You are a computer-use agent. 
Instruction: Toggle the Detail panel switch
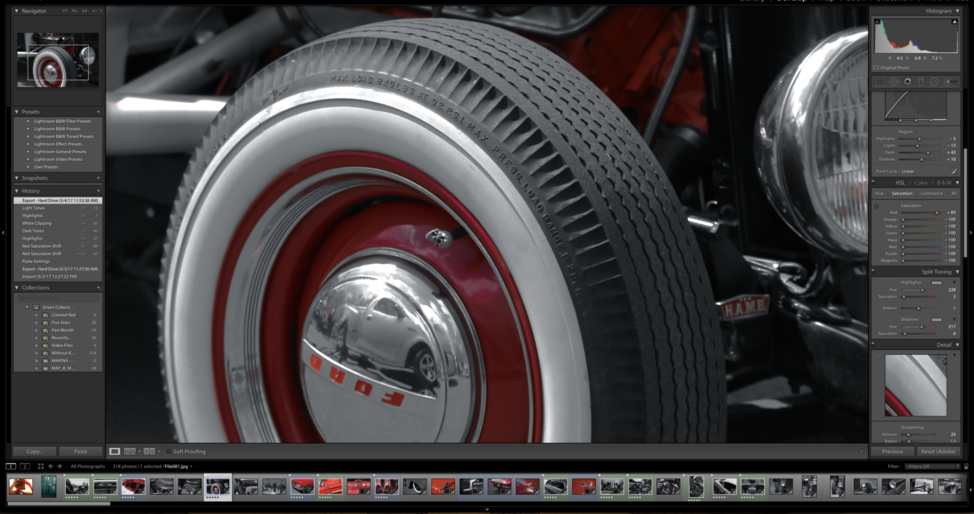[875, 344]
